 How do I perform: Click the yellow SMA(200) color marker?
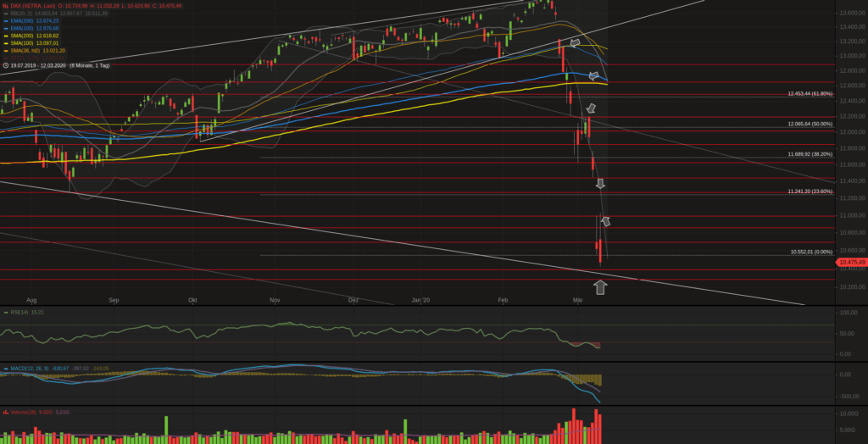(5, 36)
